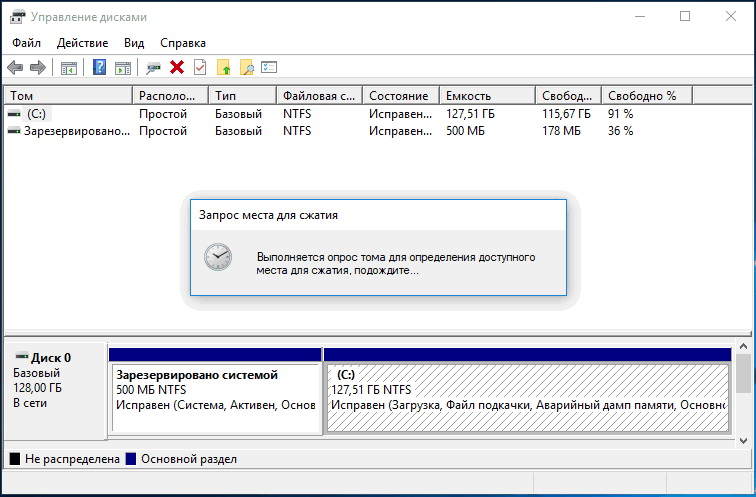The width and height of the screenshot is (756, 497).
Task: Click the 36 % free cell
Action: [621, 131]
